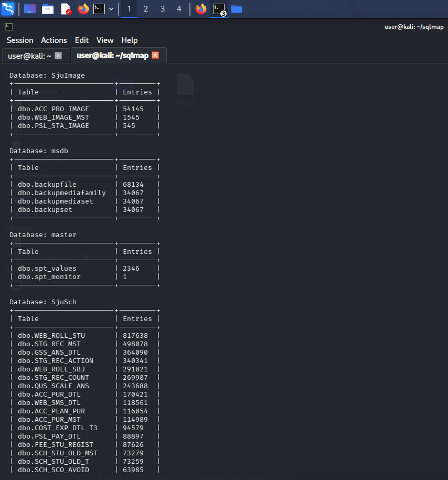The image size is (448, 480).
Task: Click the show desktop panel icon
Action: pos(30,9)
